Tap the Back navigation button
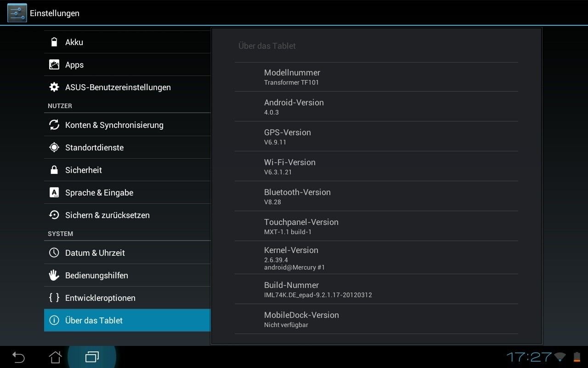The image size is (588, 368). (18, 357)
